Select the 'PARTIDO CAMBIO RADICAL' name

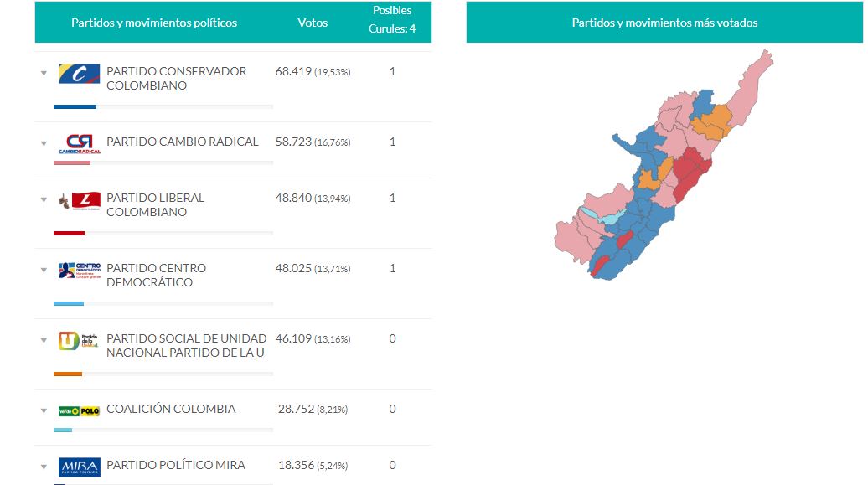click(182, 142)
